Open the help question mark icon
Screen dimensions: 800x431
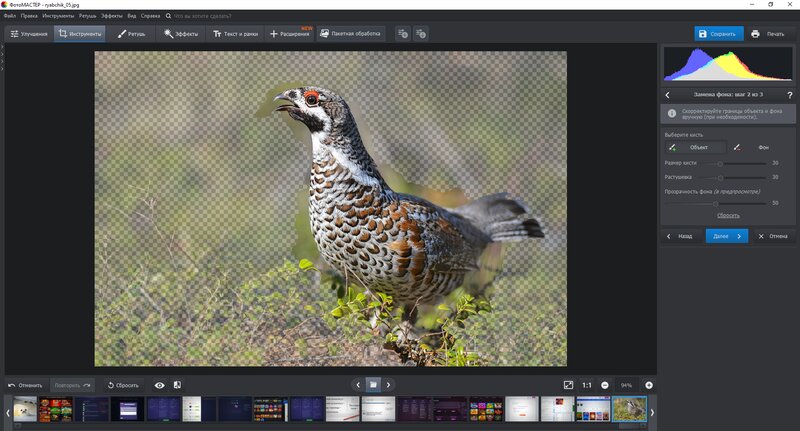point(790,95)
